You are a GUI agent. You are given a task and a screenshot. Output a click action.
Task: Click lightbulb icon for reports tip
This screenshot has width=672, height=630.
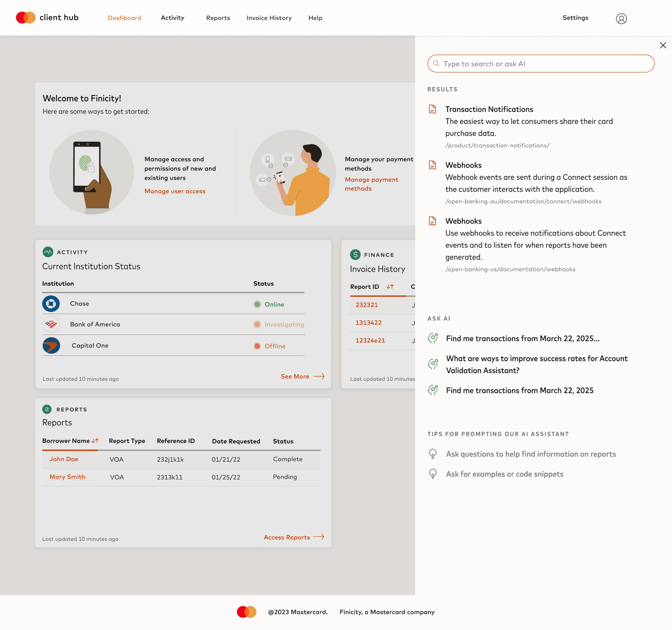[432, 454]
